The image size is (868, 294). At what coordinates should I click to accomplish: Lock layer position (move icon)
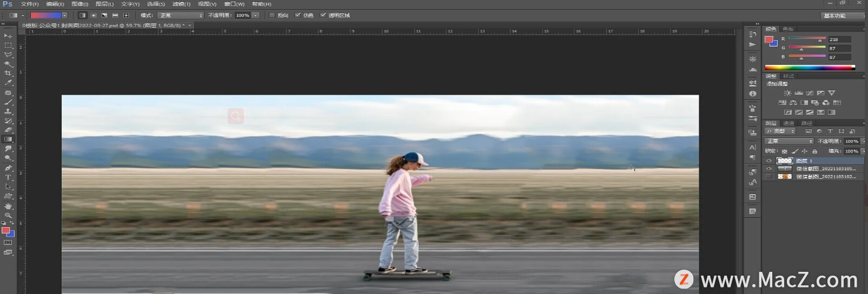tap(805, 151)
